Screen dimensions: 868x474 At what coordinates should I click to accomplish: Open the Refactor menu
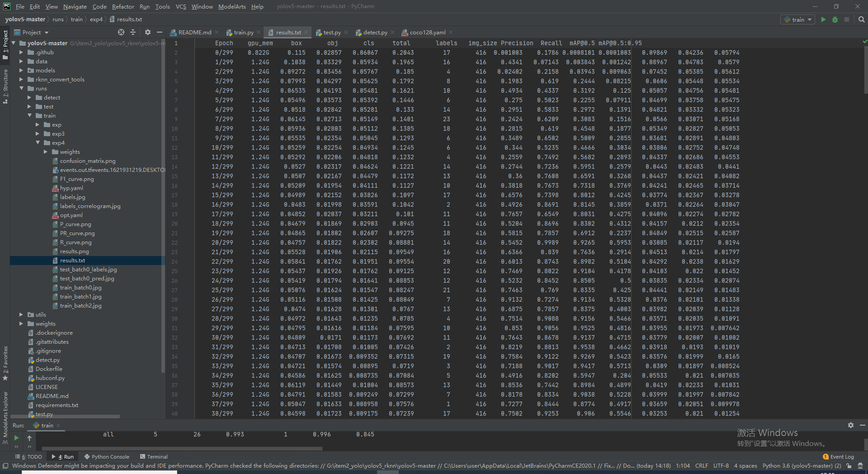coord(123,6)
